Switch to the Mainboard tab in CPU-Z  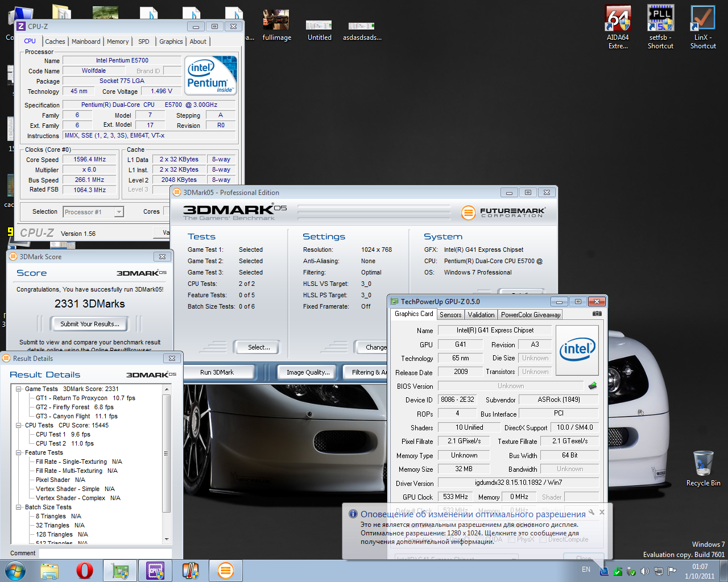pyautogui.click(x=86, y=41)
